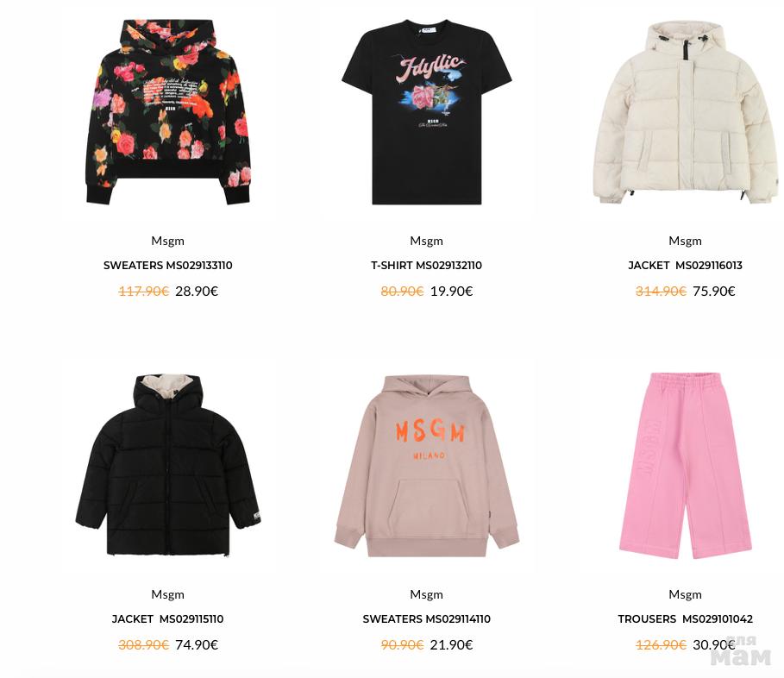
Task: Click JACKET MS029116013 product title
Action: pyautogui.click(x=685, y=266)
